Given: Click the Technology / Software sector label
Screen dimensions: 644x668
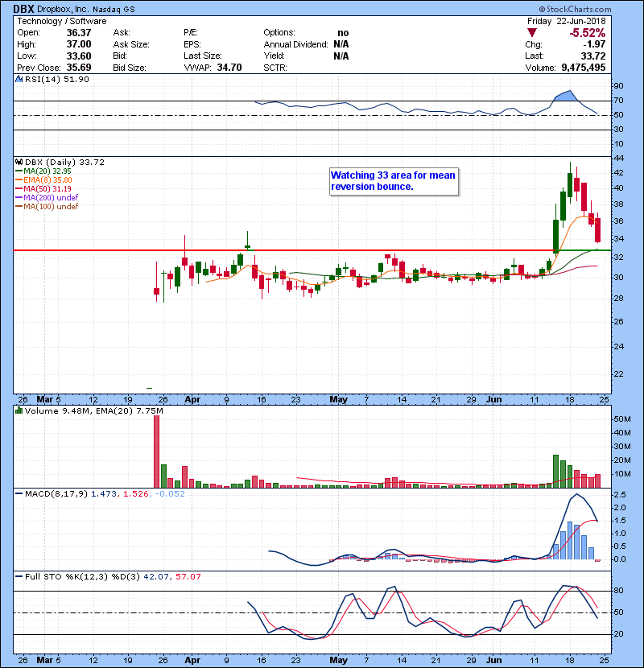Looking at the screenshot, I should pos(62,21).
